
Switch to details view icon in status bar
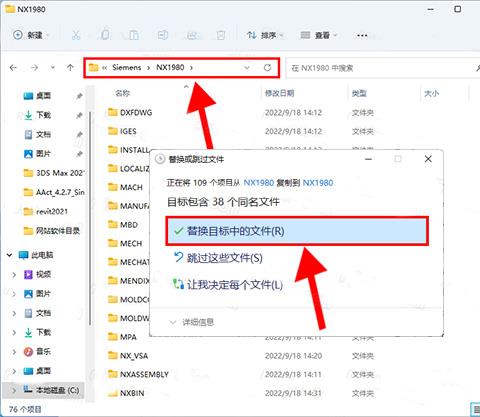(x=476, y=409)
